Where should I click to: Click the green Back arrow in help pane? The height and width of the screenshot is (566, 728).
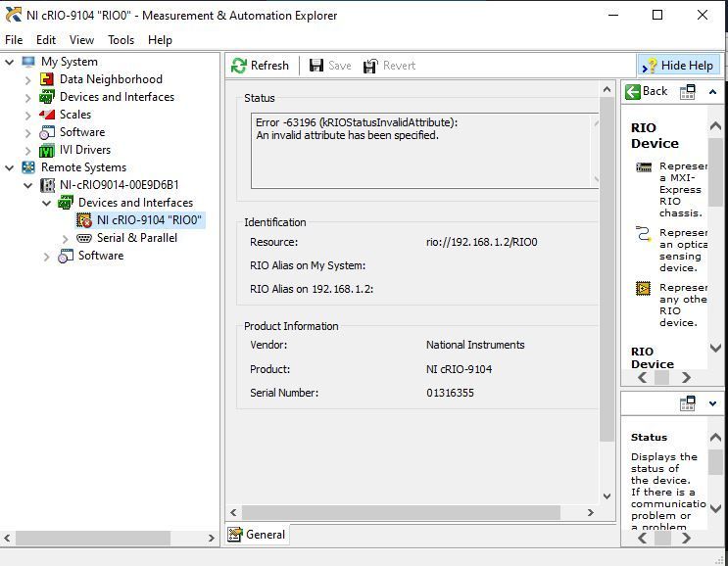(x=632, y=92)
